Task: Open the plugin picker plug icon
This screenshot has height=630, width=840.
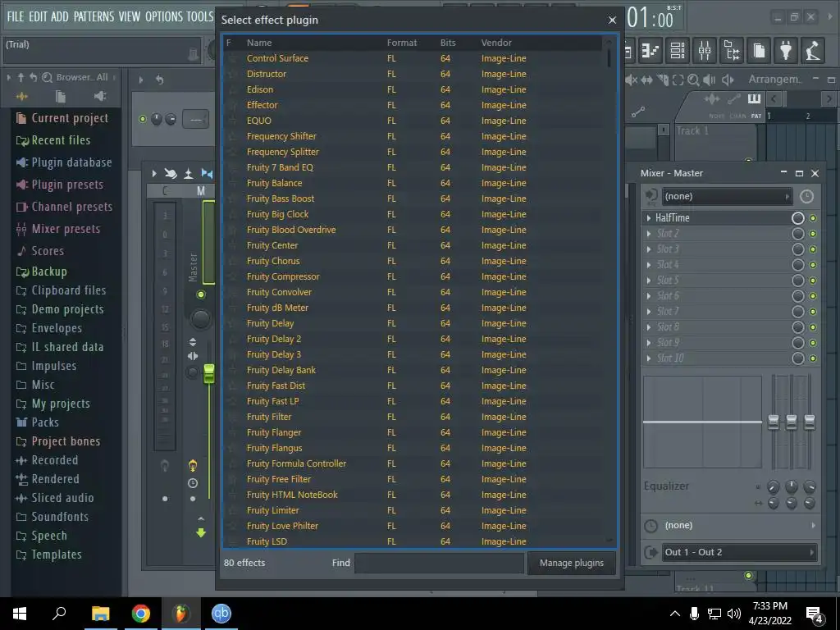Action: point(786,51)
